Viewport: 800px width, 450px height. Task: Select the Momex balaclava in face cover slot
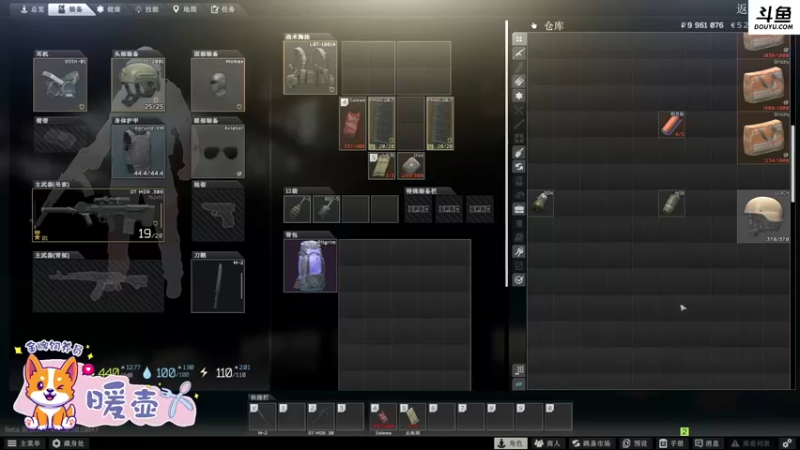tap(218, 84)
